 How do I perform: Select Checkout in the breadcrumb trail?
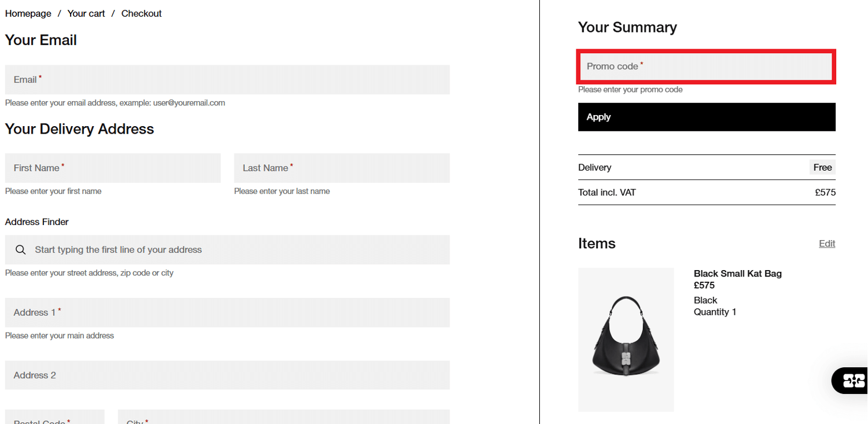tap(141, 13)
